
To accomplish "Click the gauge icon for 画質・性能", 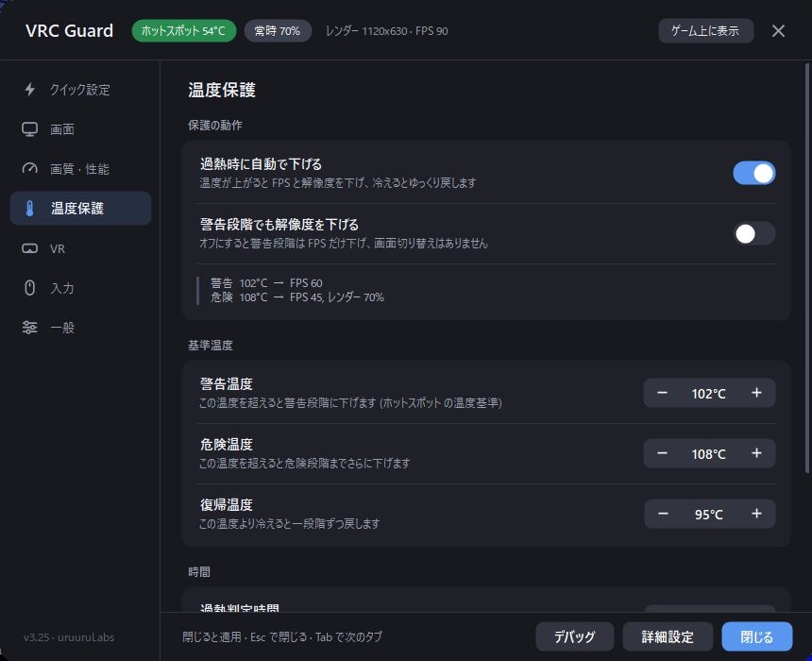I will coord(30,168).
